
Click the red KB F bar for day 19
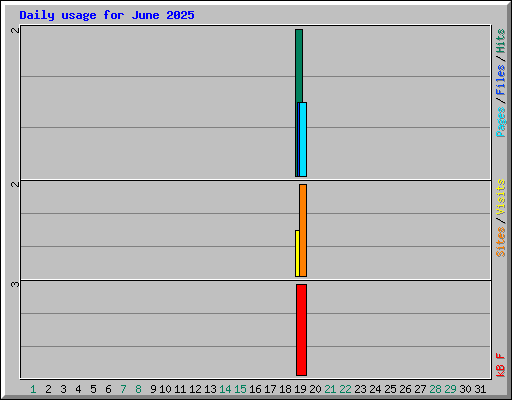point(301,330)
